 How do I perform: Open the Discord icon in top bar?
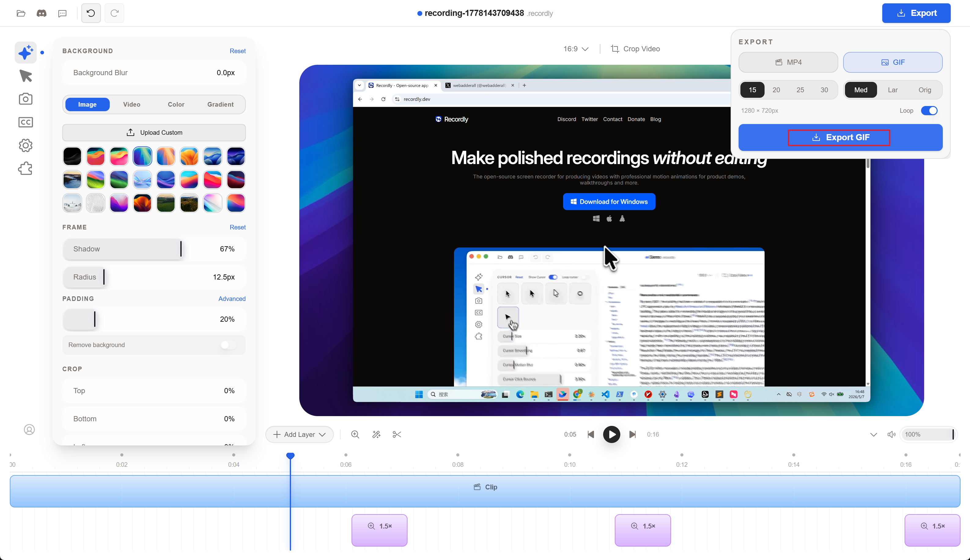pyautogui.click(x=42, y=13)
